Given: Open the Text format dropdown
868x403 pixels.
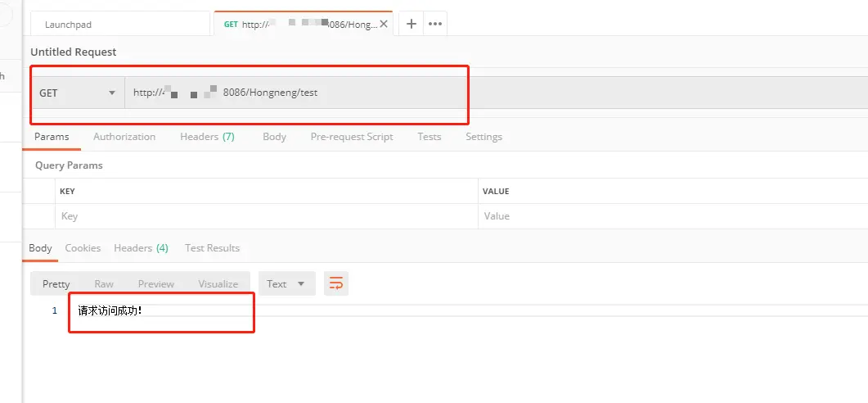Looking at the screenshot, I should pos(287,283).
